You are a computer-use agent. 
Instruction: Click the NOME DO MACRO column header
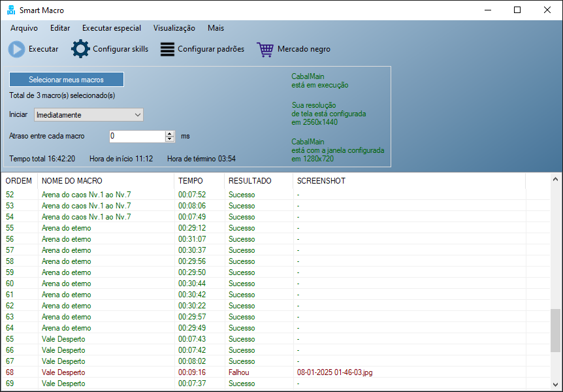[72, 181]
